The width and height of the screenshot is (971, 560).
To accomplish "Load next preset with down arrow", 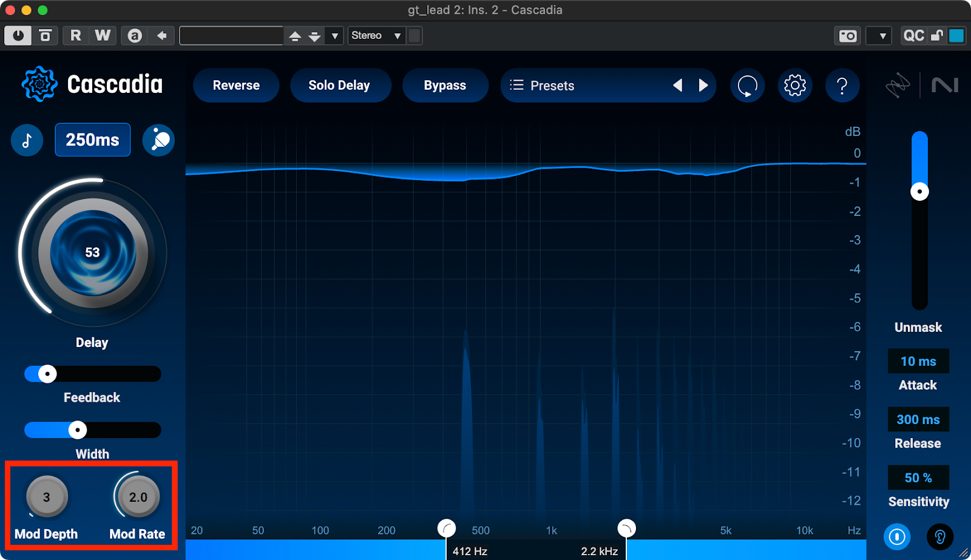I will point(314,36).
